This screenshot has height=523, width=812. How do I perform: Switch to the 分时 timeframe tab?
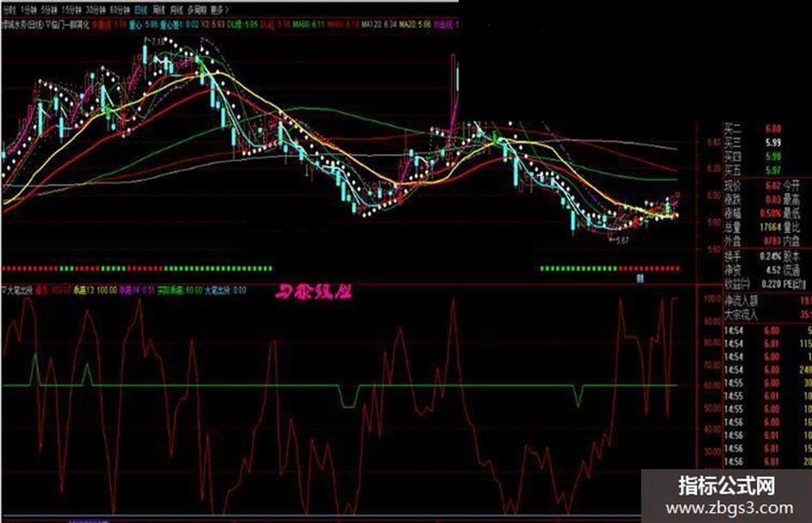[x=9, y=9]
